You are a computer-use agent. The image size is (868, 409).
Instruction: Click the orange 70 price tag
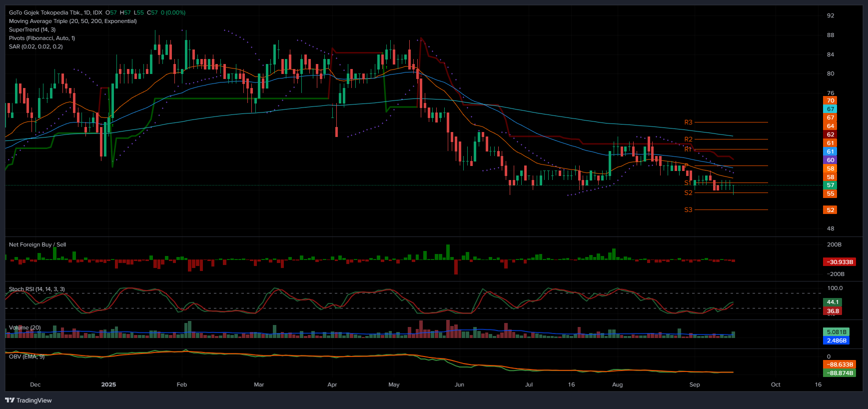point(830,100)
